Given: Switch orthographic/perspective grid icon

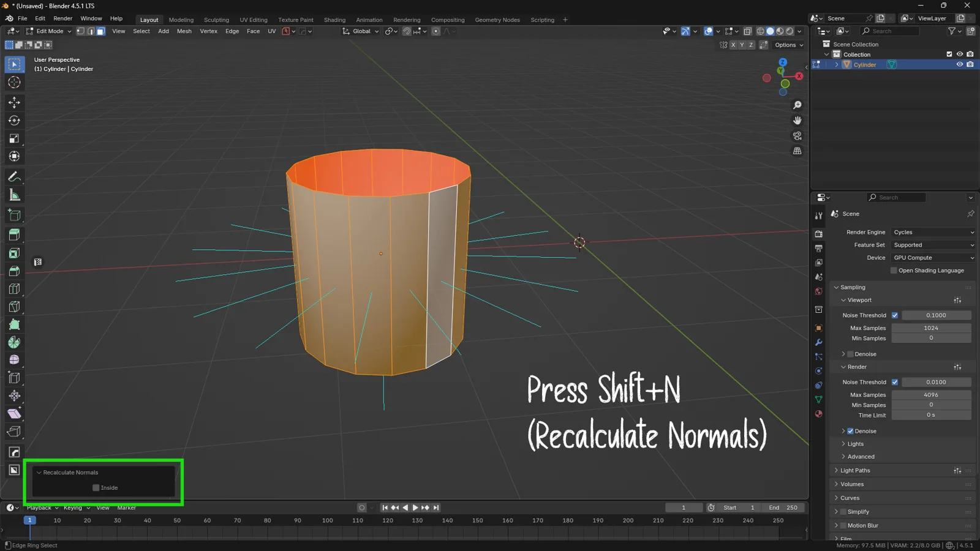Looking at the screenshot, I should 797,151.
